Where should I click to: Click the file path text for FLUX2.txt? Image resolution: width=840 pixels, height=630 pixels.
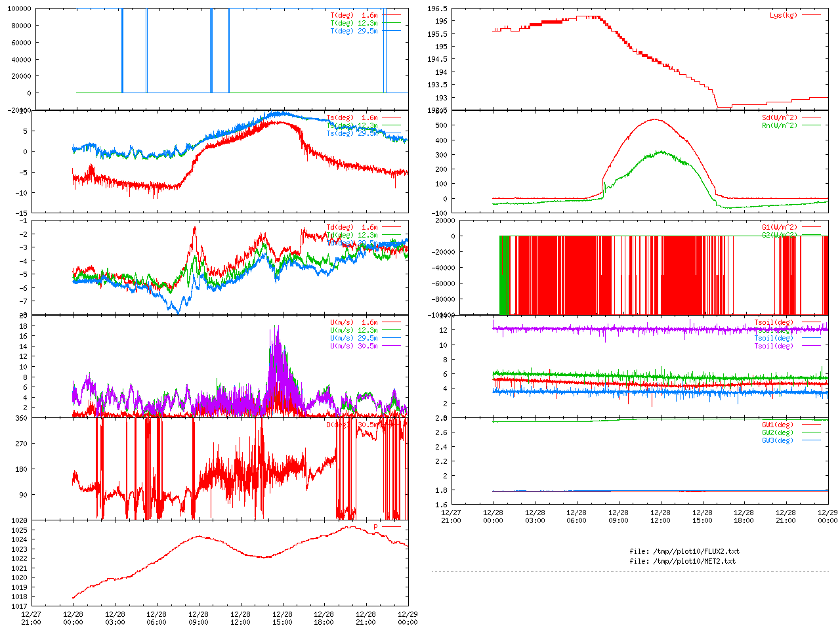(x=684, y=551)
